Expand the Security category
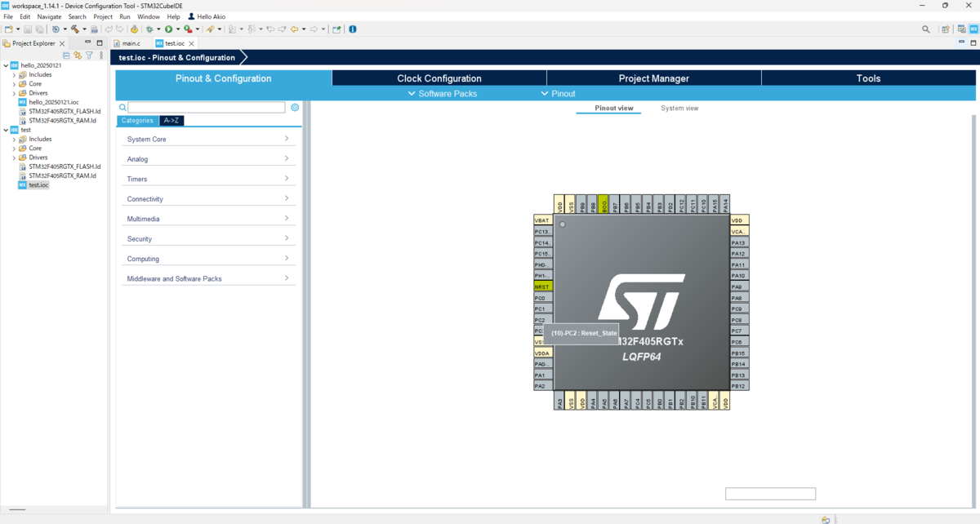 click(x=208, y=238)
